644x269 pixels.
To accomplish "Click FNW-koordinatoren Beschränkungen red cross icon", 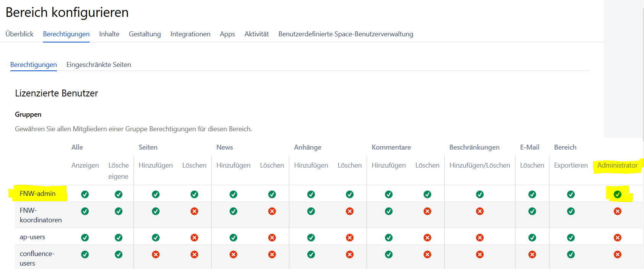I will (479, 211).
